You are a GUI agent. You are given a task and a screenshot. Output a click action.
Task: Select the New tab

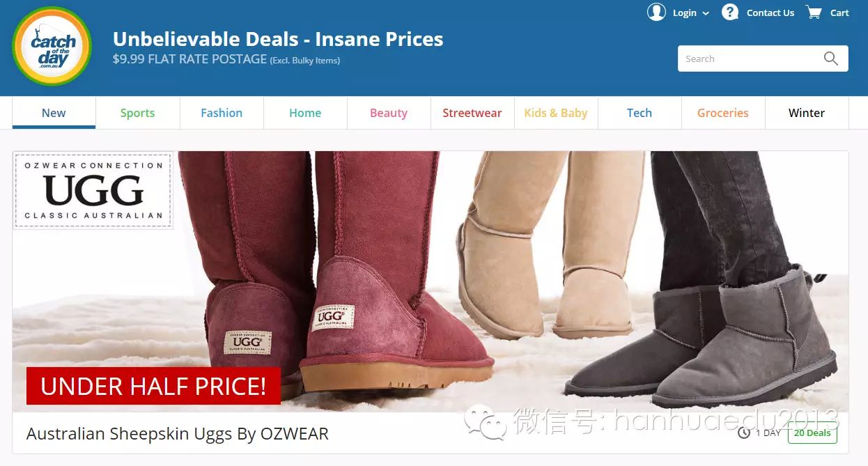[54, 113]
